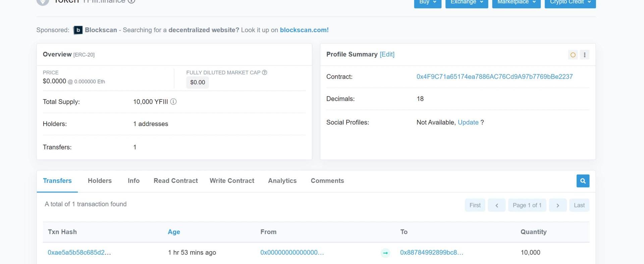Click the Edit link in Profile Summary
This screenshot has width=644, height=264.
387,54
